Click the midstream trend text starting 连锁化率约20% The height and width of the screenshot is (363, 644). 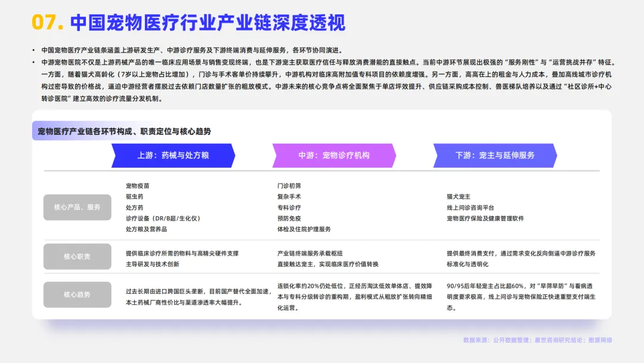tap(355, 297)
